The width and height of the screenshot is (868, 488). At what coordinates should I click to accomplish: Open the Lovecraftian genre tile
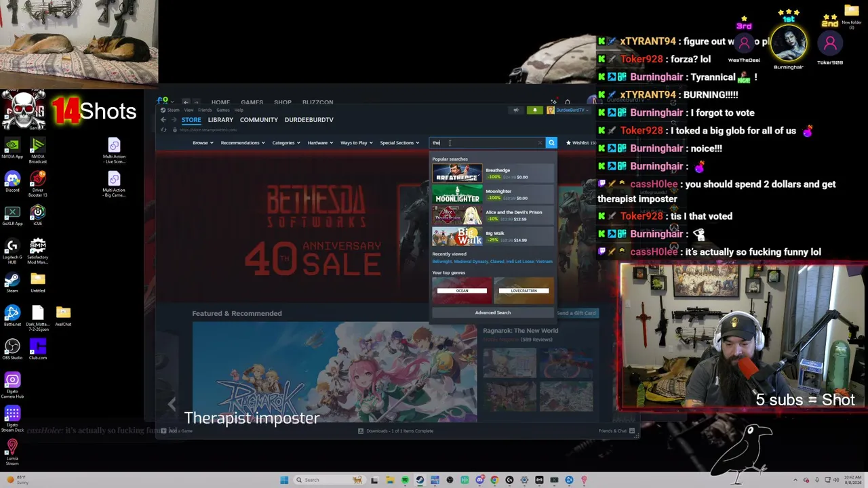524,290
